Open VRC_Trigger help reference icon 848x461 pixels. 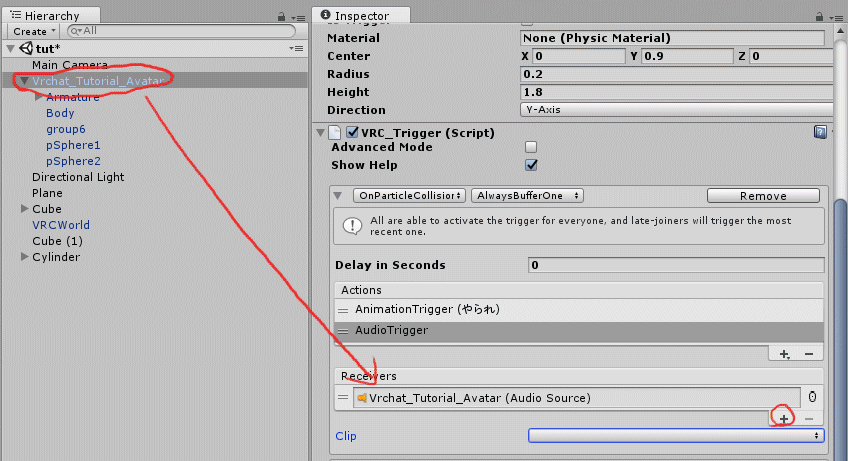820,132
